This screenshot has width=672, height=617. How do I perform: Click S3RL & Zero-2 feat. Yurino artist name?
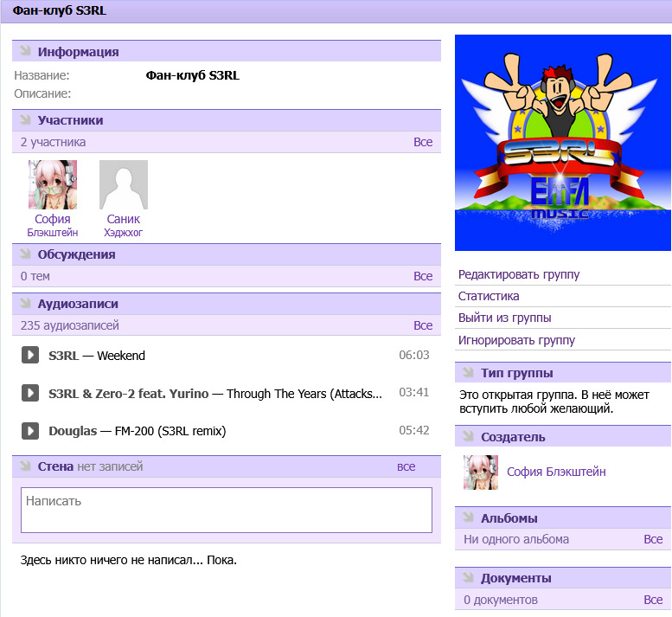pyautogui.click(x=129, y=394)
